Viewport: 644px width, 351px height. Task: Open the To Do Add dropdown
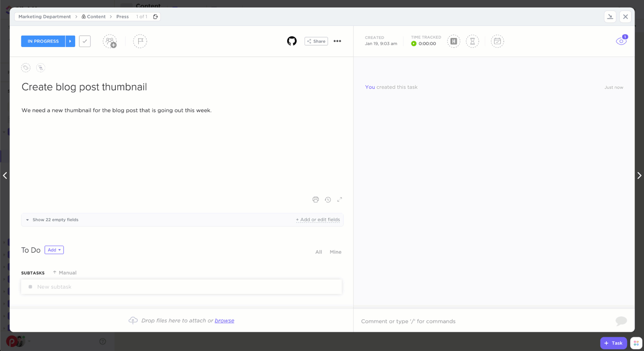[54, 250]
